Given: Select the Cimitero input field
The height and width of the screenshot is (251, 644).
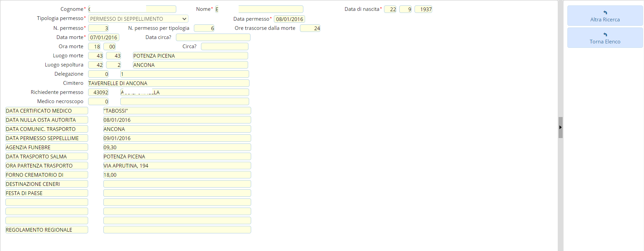Looking at the screenshot, I should [168, 83].
